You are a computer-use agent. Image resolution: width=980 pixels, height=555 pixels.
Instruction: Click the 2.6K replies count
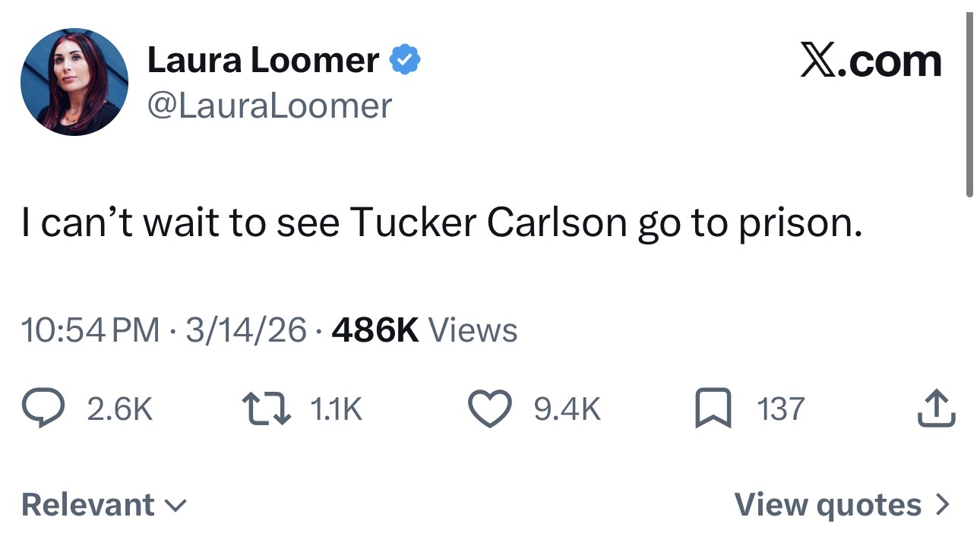point(119,410)
